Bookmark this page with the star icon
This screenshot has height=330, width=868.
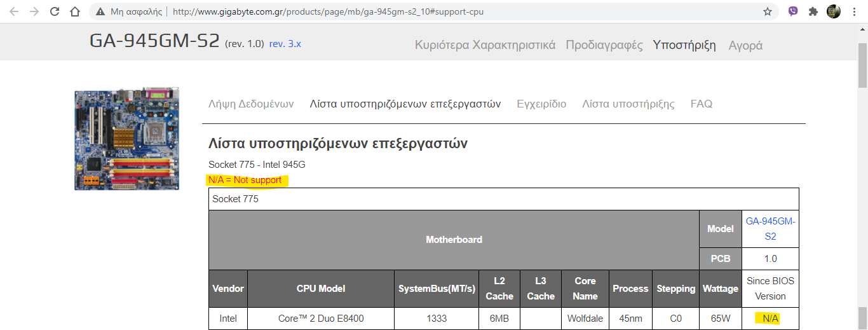click(768, 11)
